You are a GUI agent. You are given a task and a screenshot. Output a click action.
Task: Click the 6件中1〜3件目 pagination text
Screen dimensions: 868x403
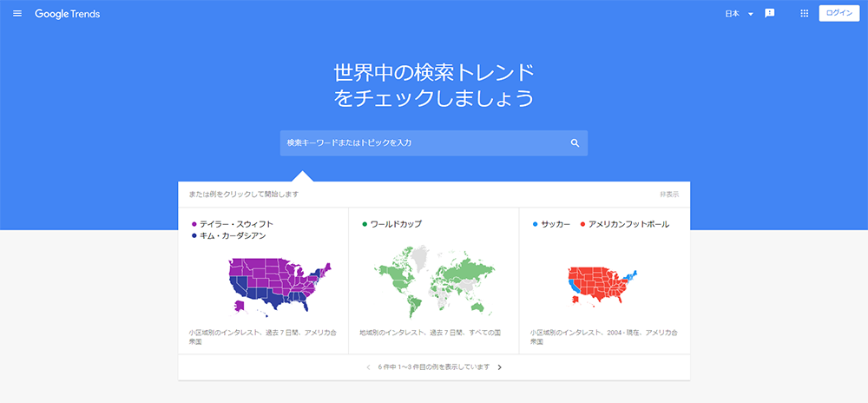(x=433, y=367)
